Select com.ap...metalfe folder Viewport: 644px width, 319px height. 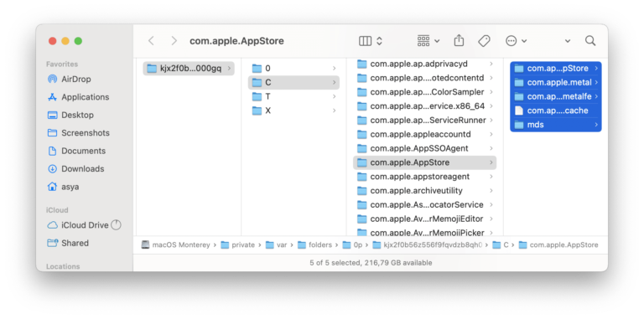coord(556,97)
